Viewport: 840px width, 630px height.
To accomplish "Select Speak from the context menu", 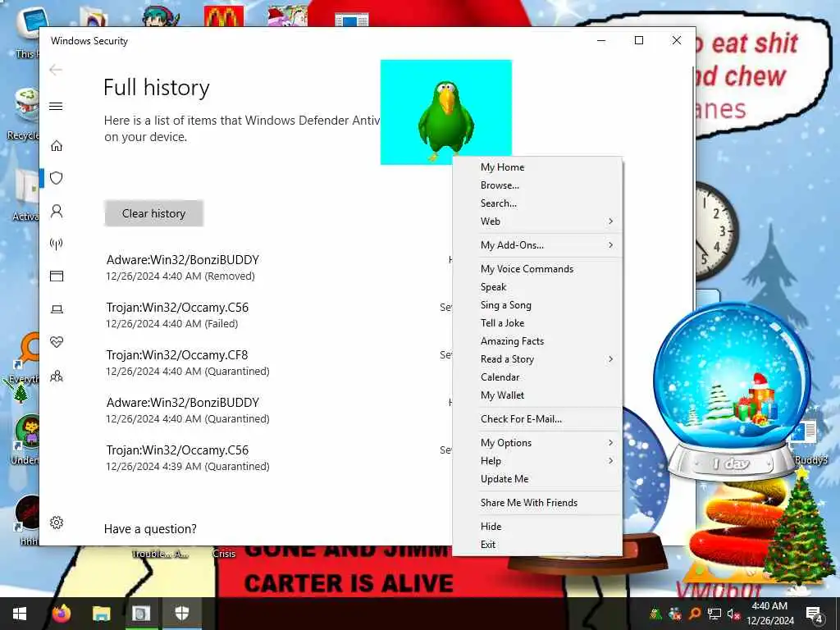I will [537, 287].
